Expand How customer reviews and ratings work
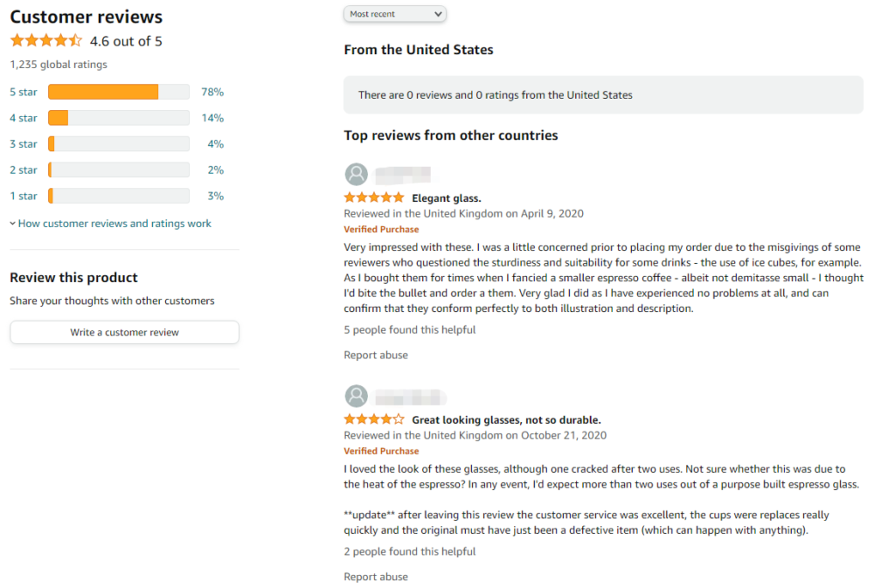Screen dimensions: 895x588 pos(110,224)
